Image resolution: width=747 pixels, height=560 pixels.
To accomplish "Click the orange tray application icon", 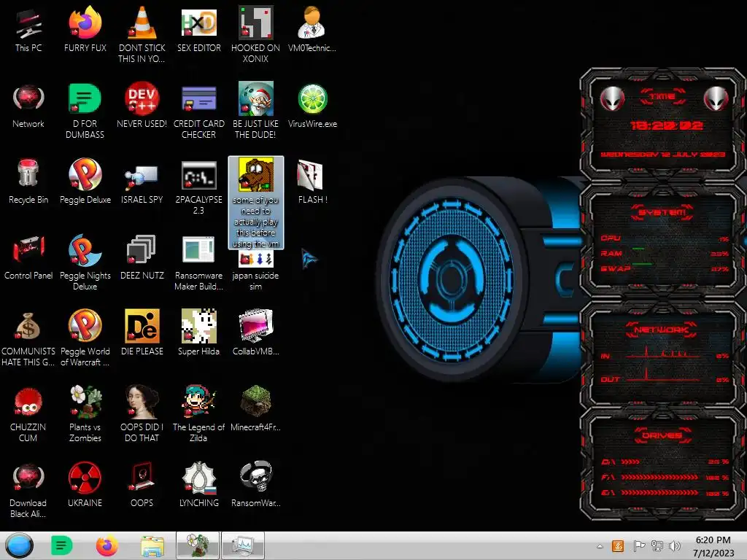I will click(x=618, y=545).
